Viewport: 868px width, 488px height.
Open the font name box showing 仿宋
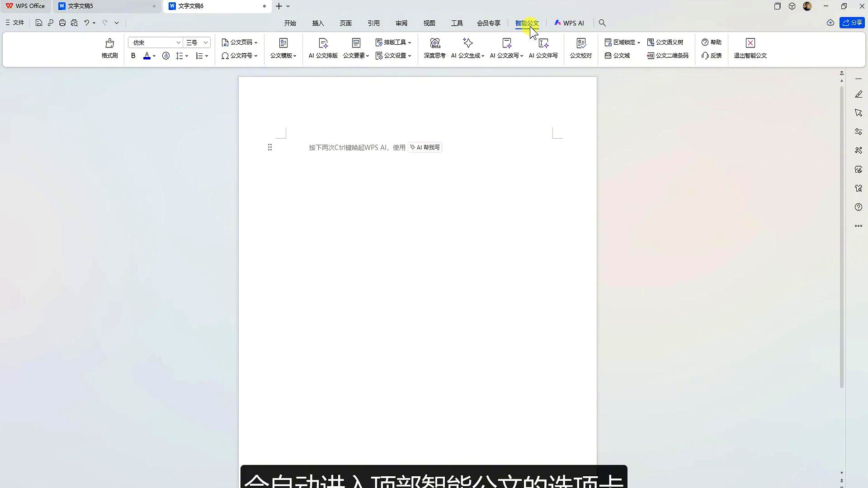point(156,42)
